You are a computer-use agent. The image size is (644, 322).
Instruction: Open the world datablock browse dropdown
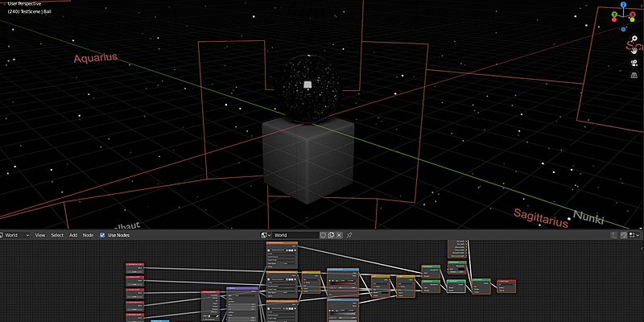click(266, 235)
